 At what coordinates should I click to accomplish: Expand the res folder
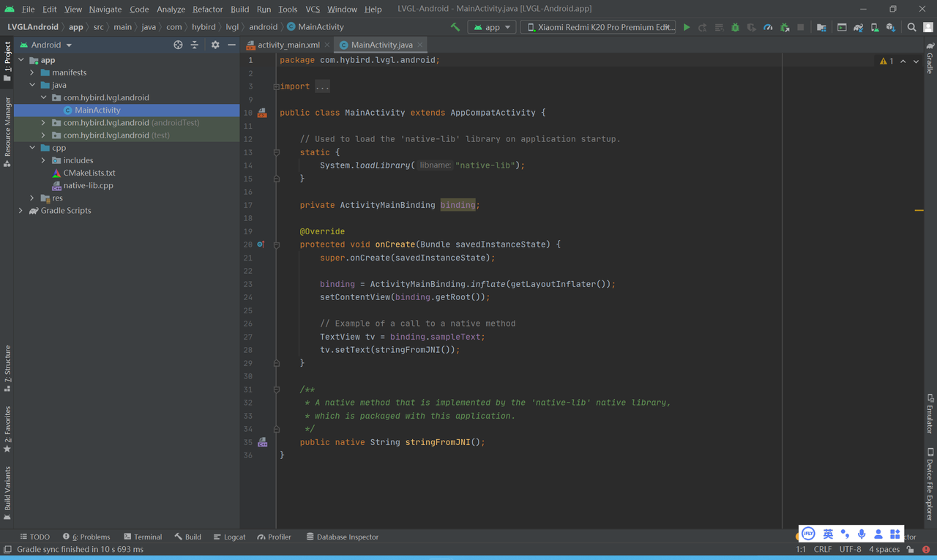(x=32, y=198)
